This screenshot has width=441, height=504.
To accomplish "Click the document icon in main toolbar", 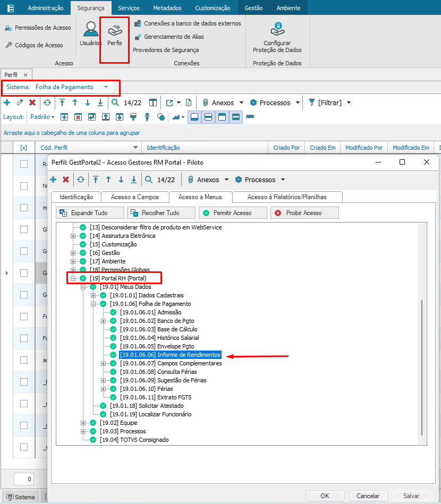I will [189, 102].
